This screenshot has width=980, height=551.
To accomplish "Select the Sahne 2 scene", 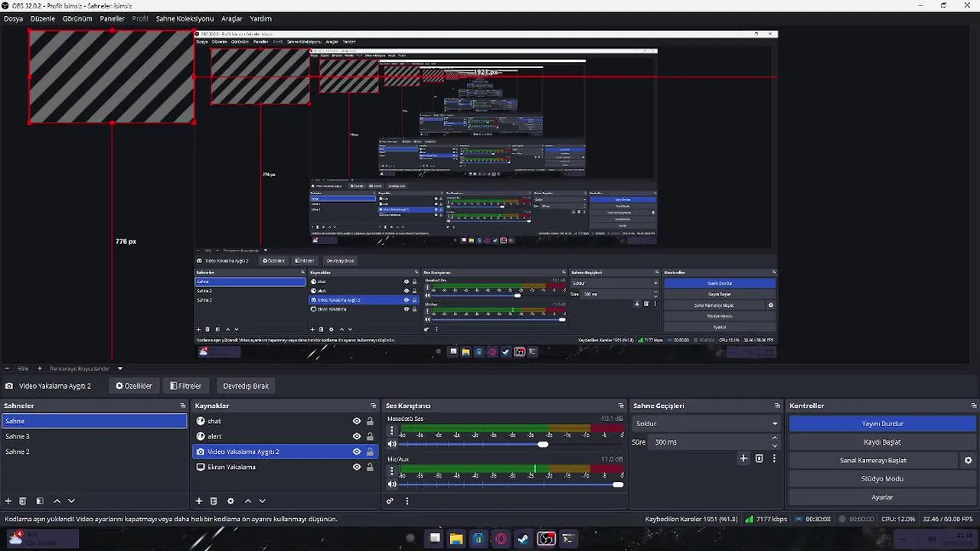I will point(94,452).
